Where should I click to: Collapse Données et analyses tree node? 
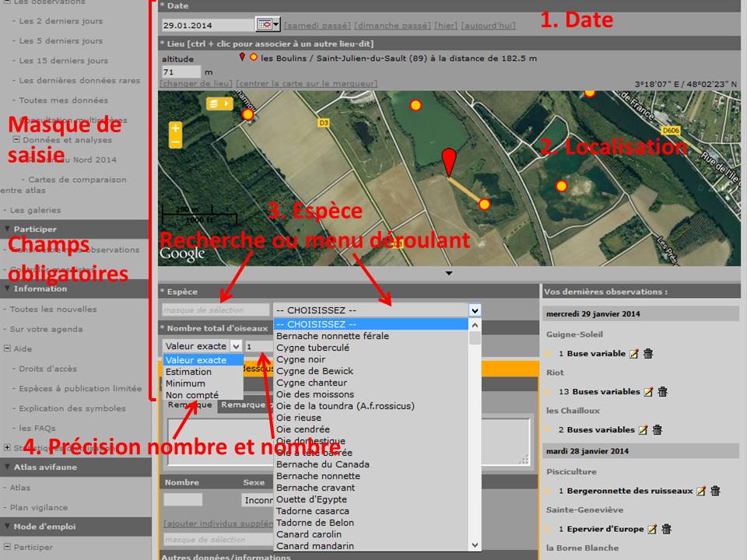coord(16,139)
